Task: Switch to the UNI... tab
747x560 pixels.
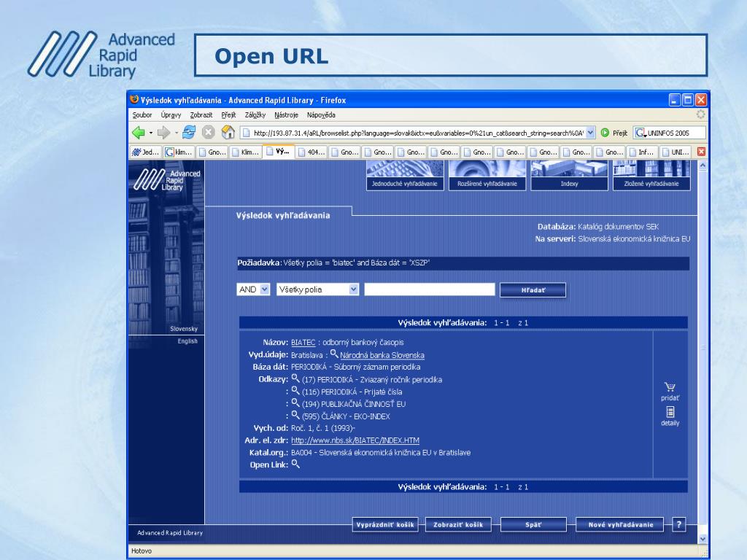Action: click(x=675, y=152)
